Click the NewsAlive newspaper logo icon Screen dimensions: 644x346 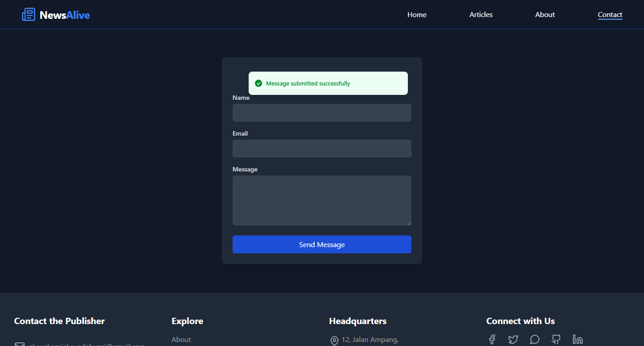[x=28, y=14]
